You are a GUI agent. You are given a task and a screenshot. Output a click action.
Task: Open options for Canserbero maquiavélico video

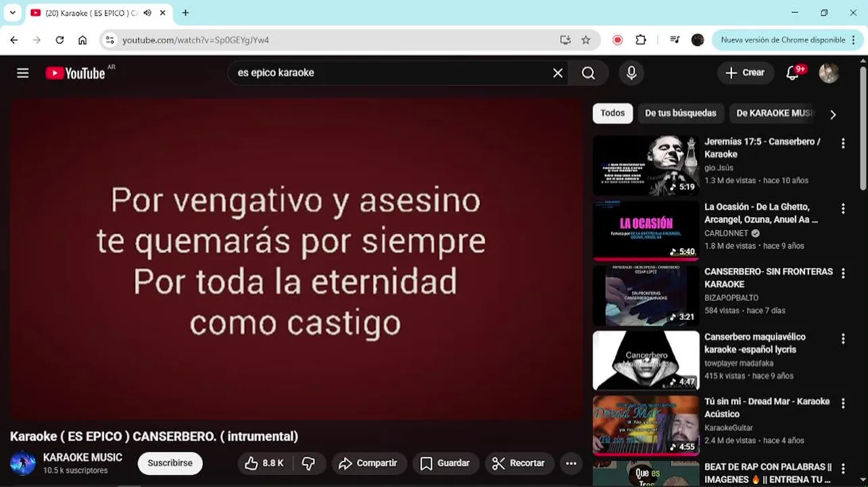(843, 338)
